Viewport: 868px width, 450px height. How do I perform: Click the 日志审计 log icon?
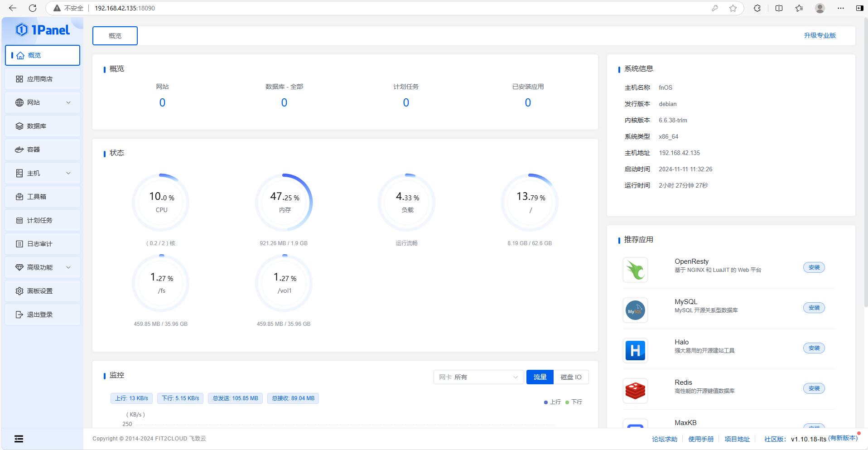tap(19, 244)
